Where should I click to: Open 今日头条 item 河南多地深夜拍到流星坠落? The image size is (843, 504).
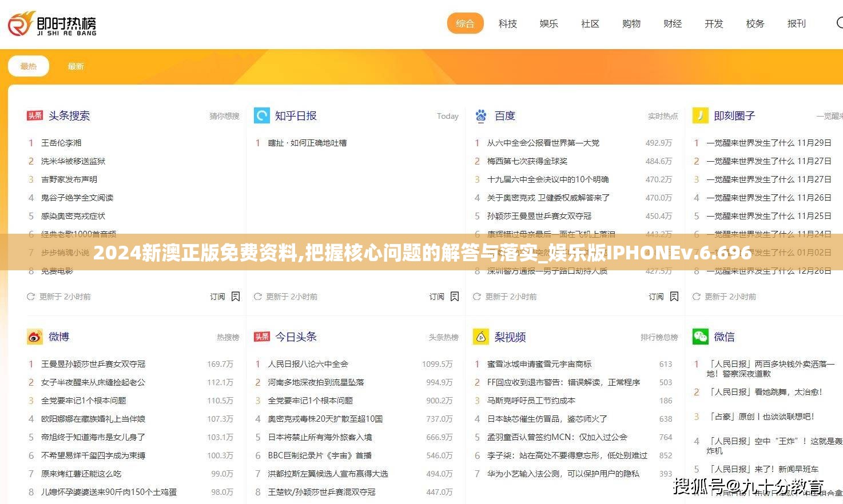[x=316, y=382]
